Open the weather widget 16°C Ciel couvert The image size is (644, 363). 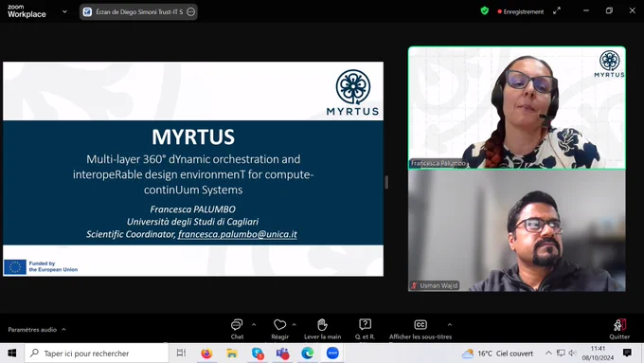(x=497, y=354)
